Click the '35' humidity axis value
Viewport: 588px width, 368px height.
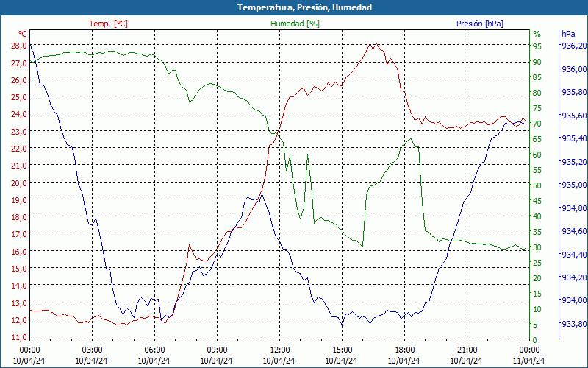(537, 232)
